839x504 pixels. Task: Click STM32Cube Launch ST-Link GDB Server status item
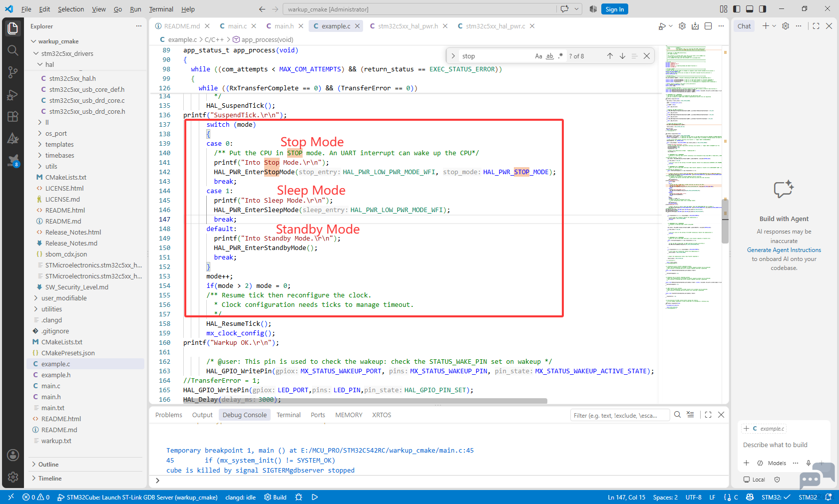point(138,497)
